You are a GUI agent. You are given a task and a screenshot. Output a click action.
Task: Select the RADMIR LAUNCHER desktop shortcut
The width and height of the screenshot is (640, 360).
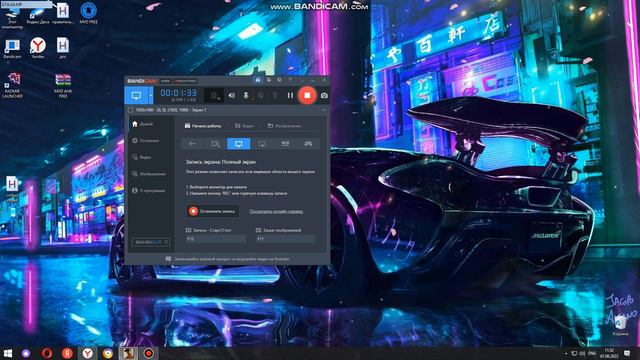tap(12, 85)
